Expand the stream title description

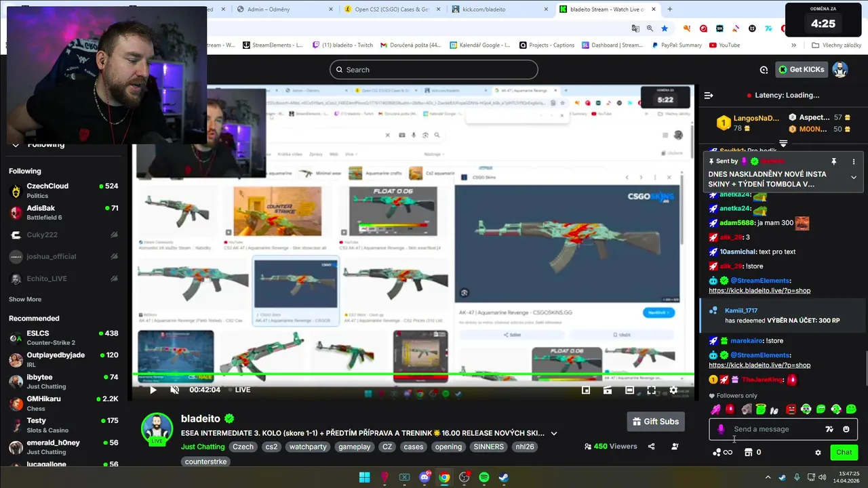click(554, 433)
